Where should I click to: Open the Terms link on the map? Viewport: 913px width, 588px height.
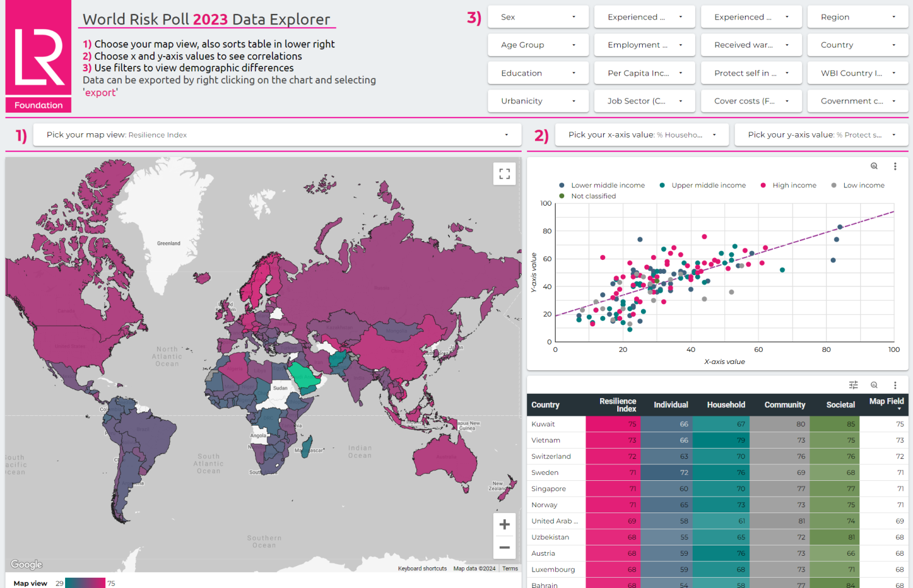510,568
